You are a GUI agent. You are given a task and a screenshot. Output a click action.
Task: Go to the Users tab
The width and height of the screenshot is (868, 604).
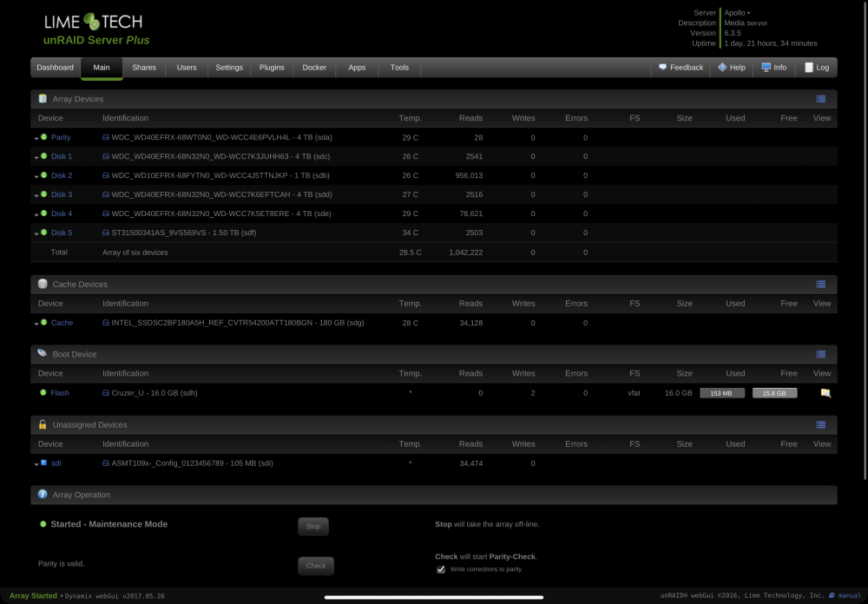(x=187, y=68)
